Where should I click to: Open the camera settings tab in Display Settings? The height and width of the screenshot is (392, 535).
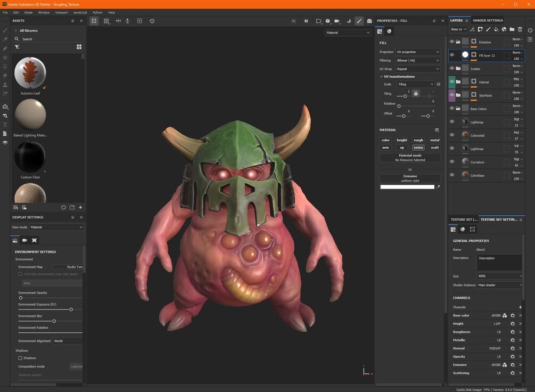[x=24, y=240]
